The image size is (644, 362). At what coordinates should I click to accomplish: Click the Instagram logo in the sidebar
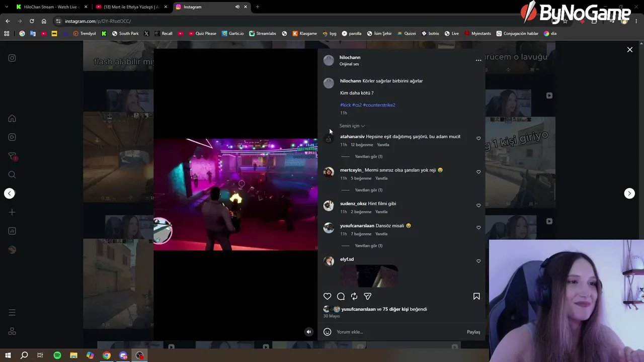click(x=12, y=58)
